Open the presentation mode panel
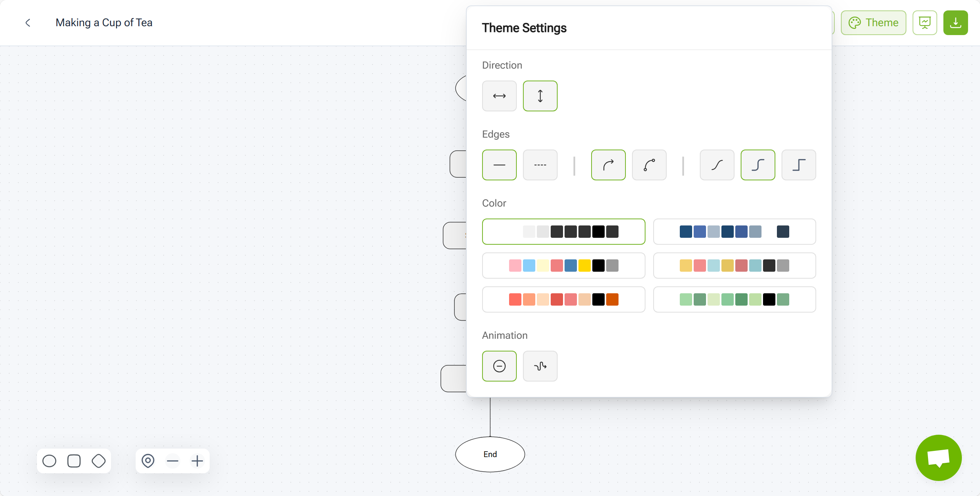 [x=925, y=22]
